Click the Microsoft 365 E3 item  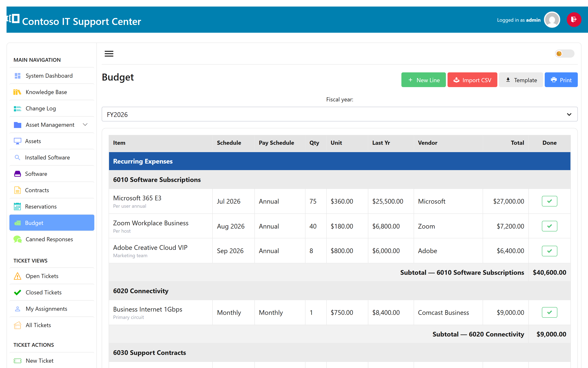(137, 198)
